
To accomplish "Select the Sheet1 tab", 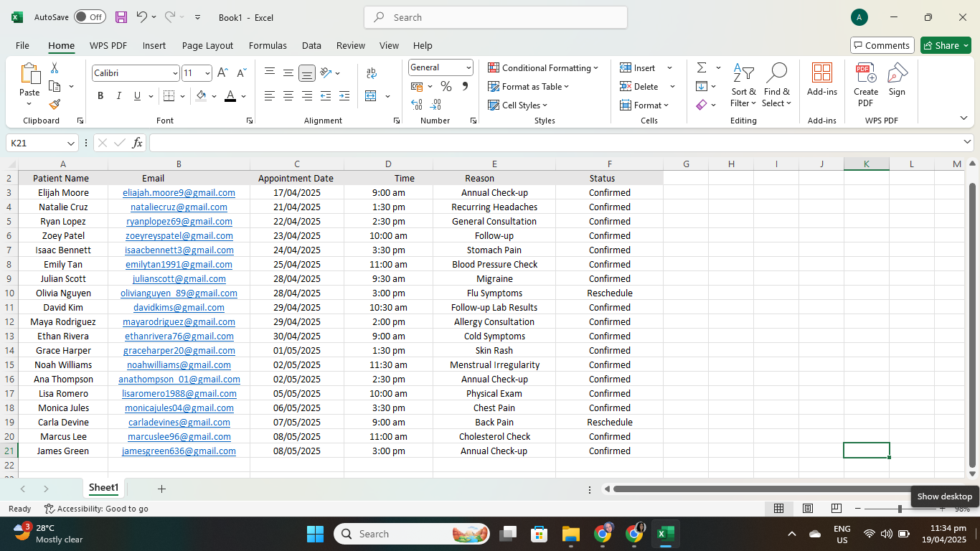I will pos(103,488).
